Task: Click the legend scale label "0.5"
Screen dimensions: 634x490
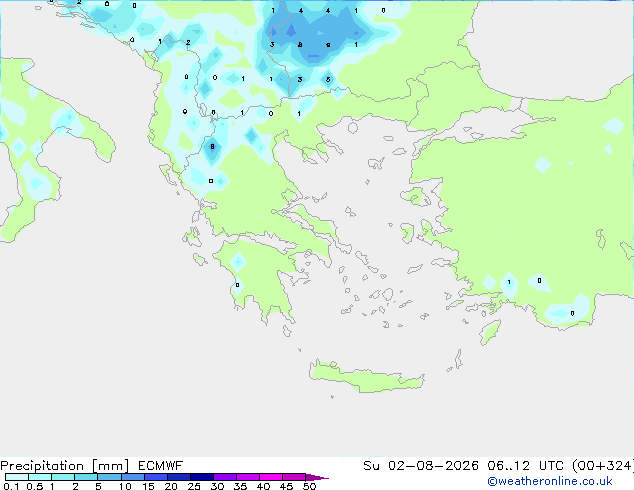Action: click(x=35, y=486)
